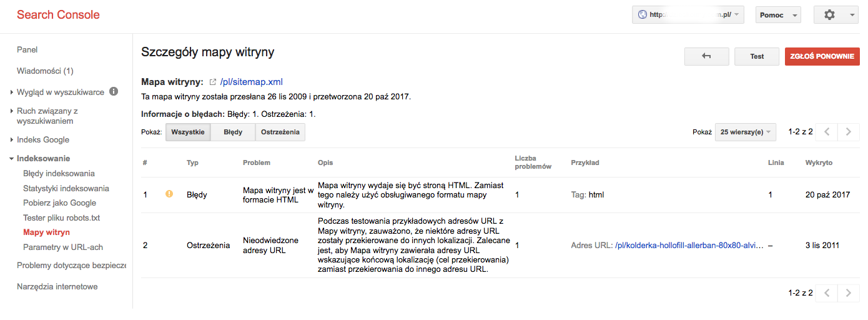Click the Przykład column header

(585, 162)
